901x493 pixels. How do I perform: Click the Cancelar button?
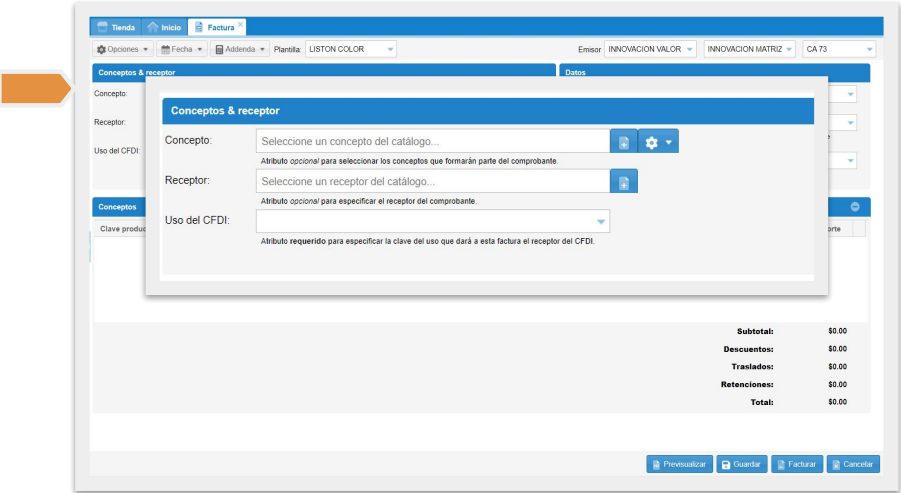point(852,464)
